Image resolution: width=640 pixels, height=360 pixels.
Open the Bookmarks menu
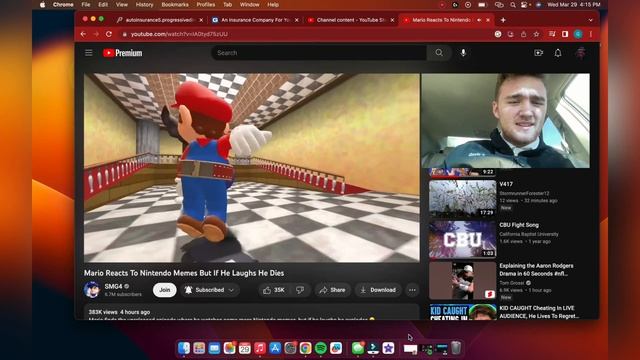[x=175, y=5]
